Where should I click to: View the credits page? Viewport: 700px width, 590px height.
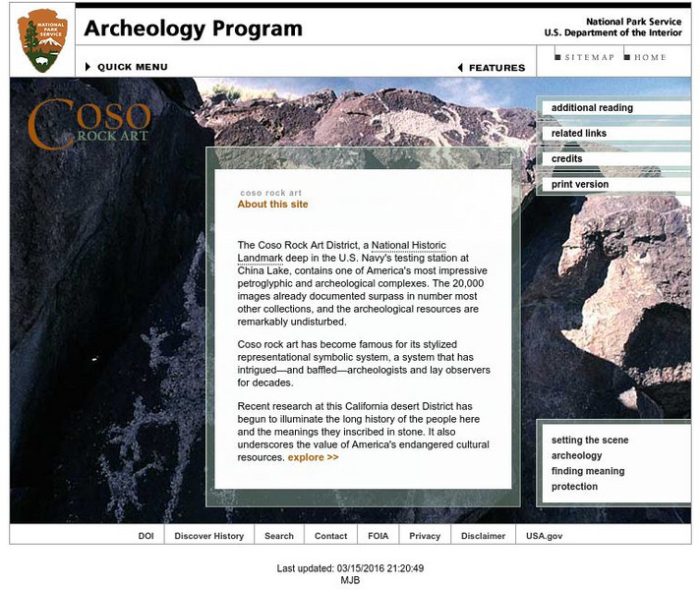(x=567, y=159)
